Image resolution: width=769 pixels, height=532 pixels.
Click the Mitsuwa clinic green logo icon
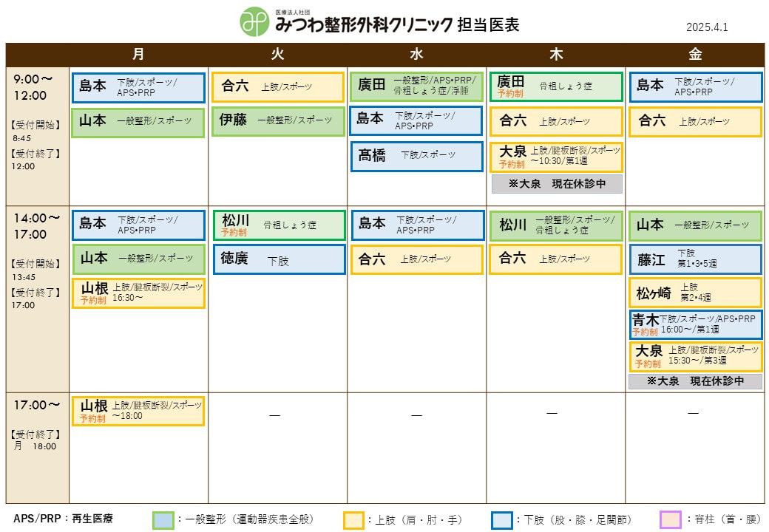pos(255,22)
